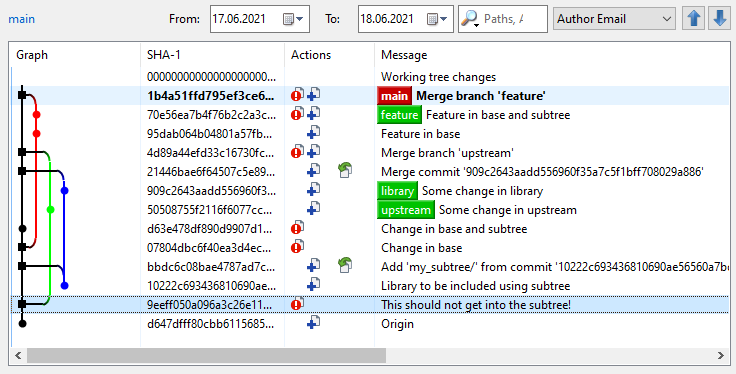Select the 'Origin' commit message

point(397,324)
